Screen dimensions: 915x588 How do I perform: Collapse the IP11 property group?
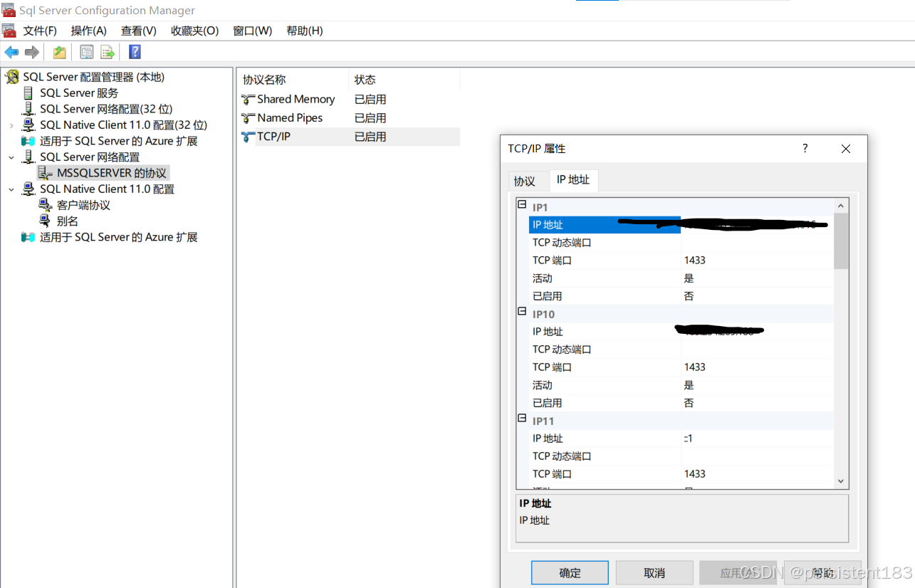pos(522,419)
